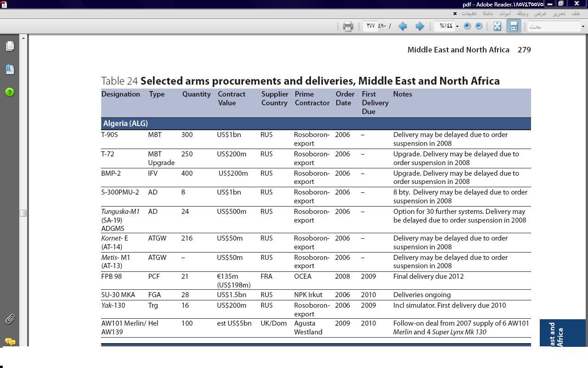Toggle the fit width scrolling view icon

pos(514,26)
